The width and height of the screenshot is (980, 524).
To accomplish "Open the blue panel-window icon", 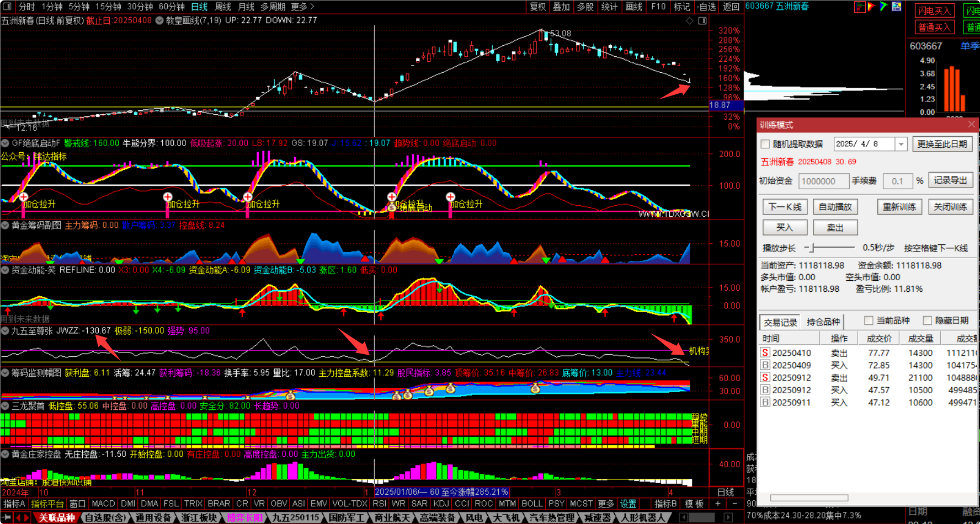I will (897, 7).
